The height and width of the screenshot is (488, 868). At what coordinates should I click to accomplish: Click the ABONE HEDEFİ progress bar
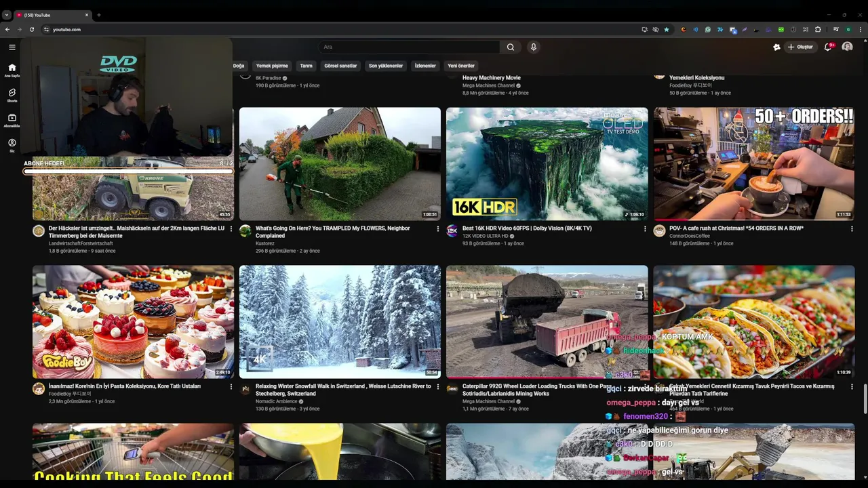click(128, 171)
